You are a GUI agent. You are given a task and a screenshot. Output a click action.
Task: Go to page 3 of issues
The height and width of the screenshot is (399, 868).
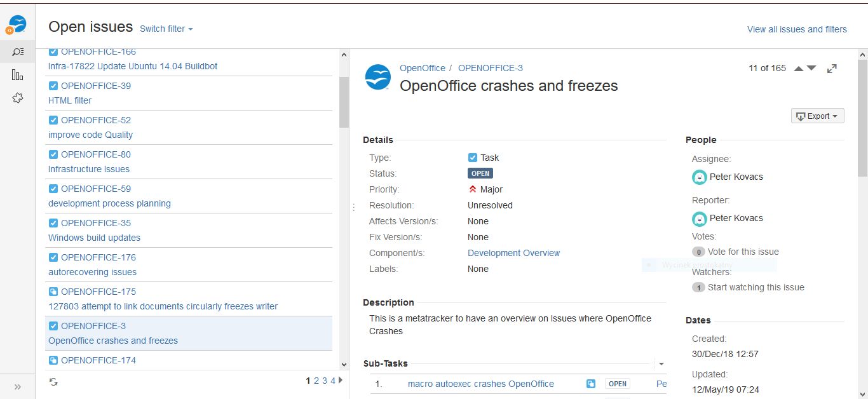325,381
